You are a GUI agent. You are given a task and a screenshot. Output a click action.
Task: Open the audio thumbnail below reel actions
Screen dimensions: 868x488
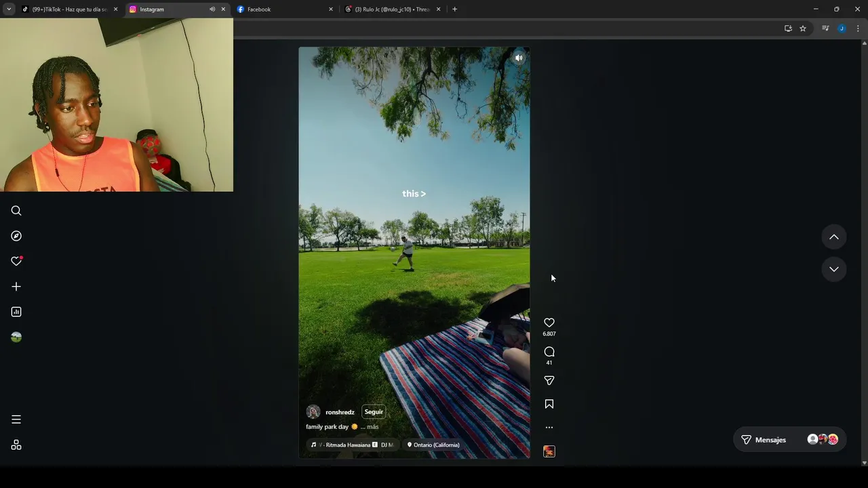(549, 451)
